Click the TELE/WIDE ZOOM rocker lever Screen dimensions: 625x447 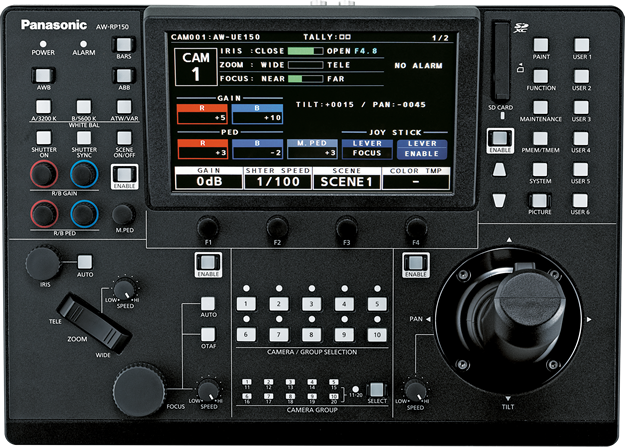pyautogui.click(x=94, y=323)
